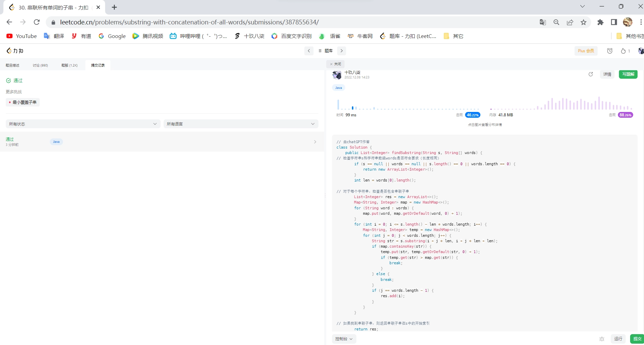
Task: Click the debug bug icon
Action: pos(602,339)
